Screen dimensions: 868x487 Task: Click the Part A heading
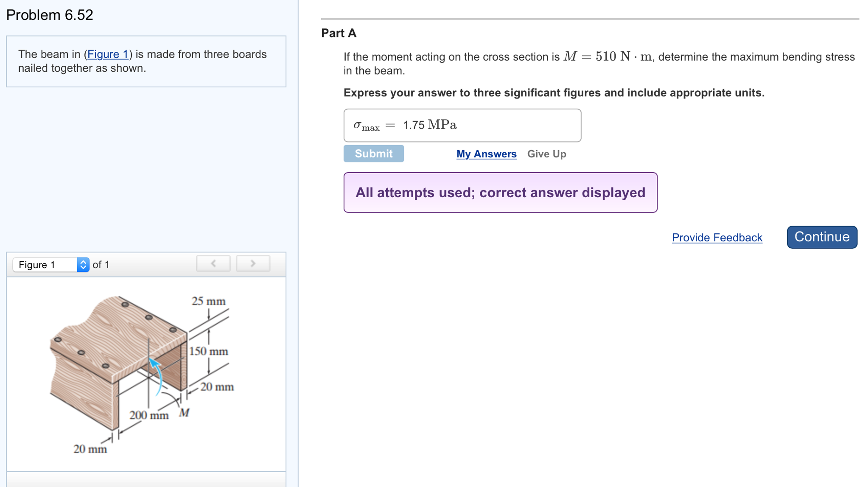point(339,33)
